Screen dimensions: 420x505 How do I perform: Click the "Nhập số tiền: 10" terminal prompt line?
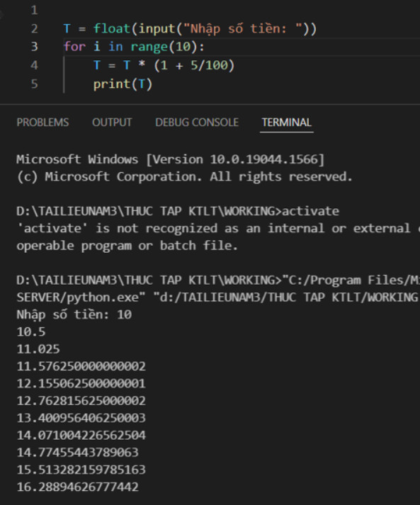(74, 314)
